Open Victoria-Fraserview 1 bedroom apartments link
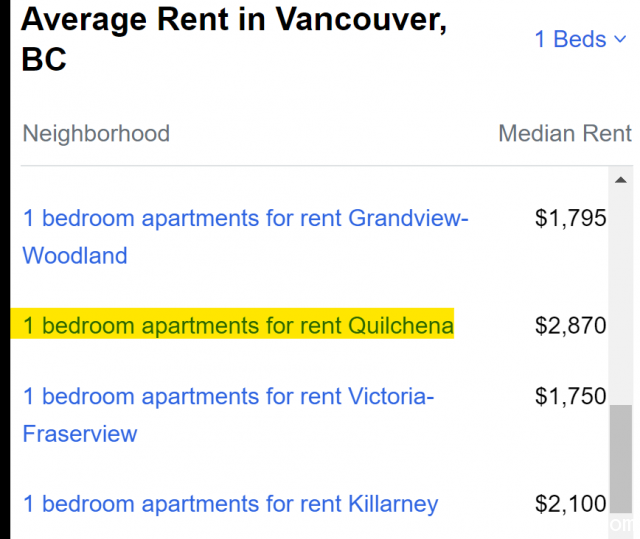The height and width of the screenshot is (539, 640). (x=228, y=415)
